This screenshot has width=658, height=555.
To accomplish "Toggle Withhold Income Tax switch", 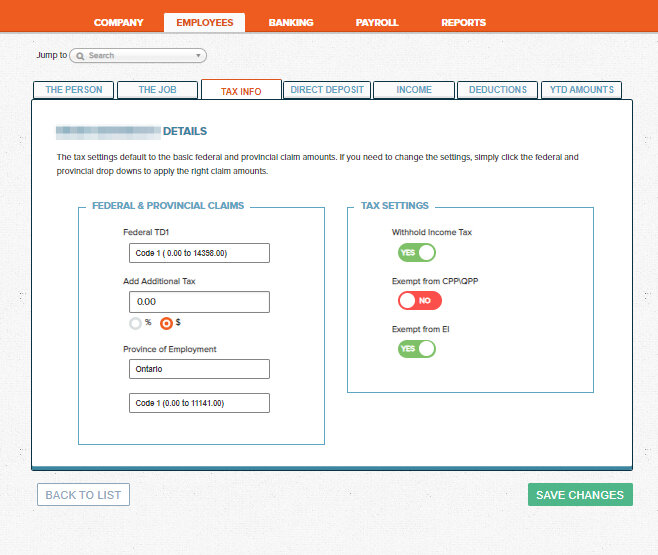I will coord(417,252).
